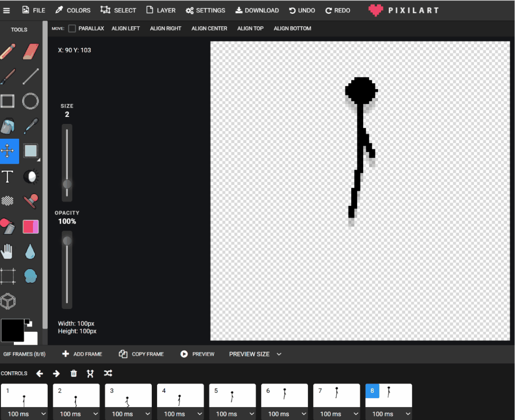Select the Spray paint tool

8,226
